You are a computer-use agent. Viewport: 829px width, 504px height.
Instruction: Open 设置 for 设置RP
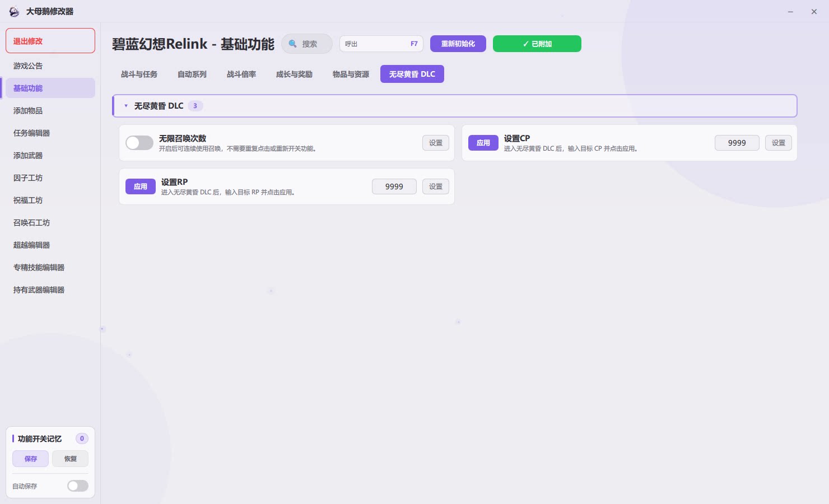tap(436, 186)
